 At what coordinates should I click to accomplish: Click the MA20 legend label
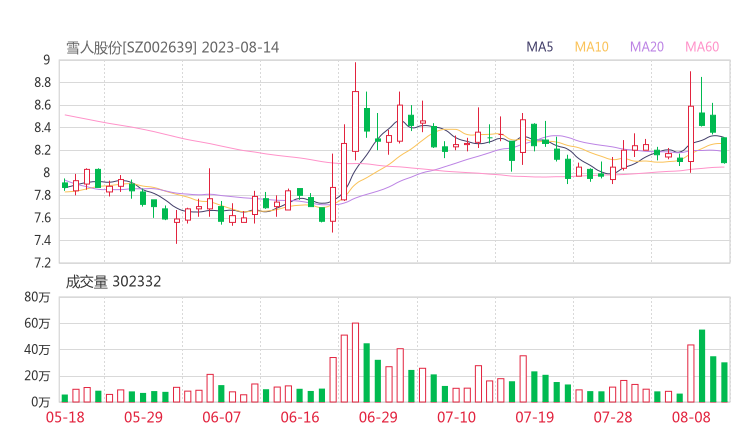tap(647, 47)
